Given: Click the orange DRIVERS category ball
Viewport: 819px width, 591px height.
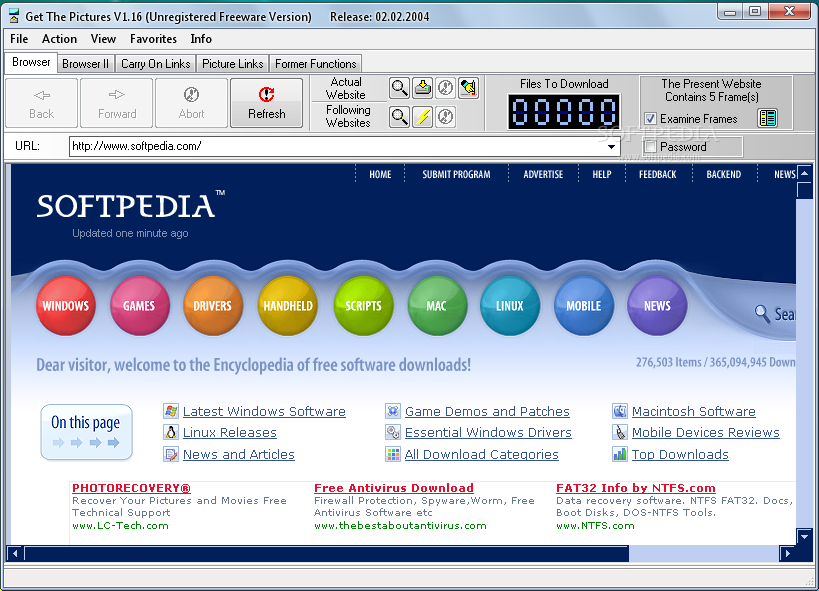Looking at the screenshot, I should (x=213, y=306).
